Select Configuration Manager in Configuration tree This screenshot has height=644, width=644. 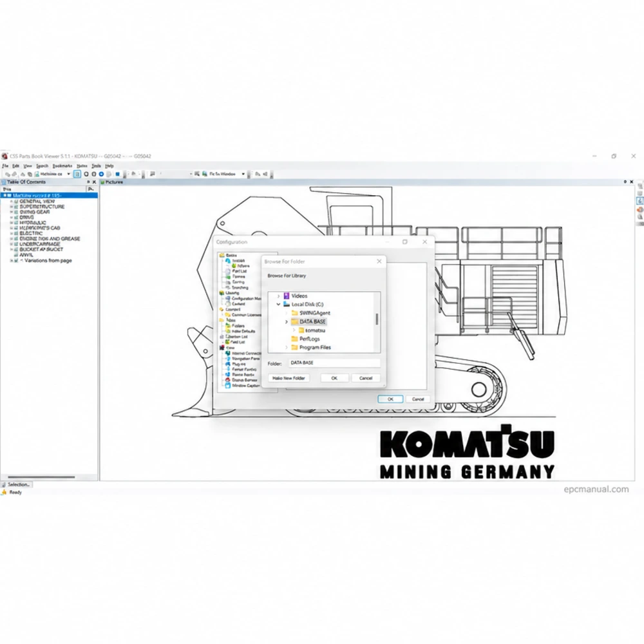[243, 299]
